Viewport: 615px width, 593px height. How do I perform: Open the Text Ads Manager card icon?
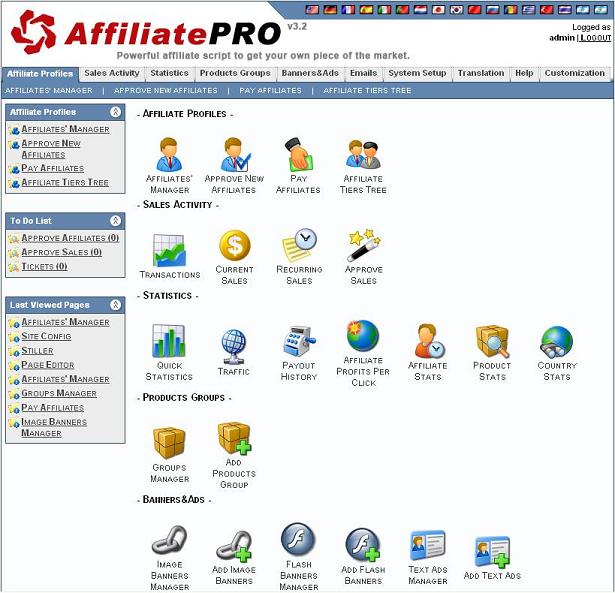point(428,546)
